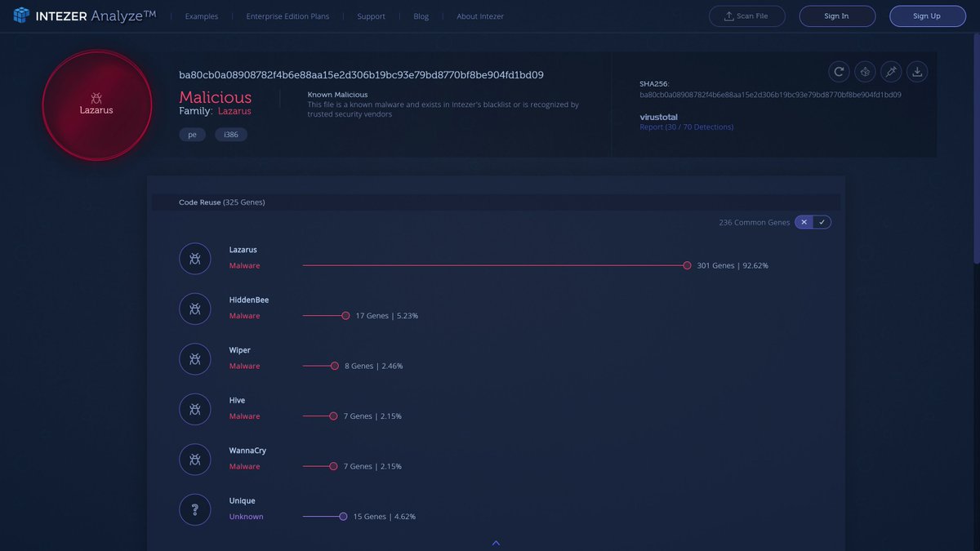Click the syringe vaccine icon
This screenshot has width=980, height=551.
click(891, 72)
